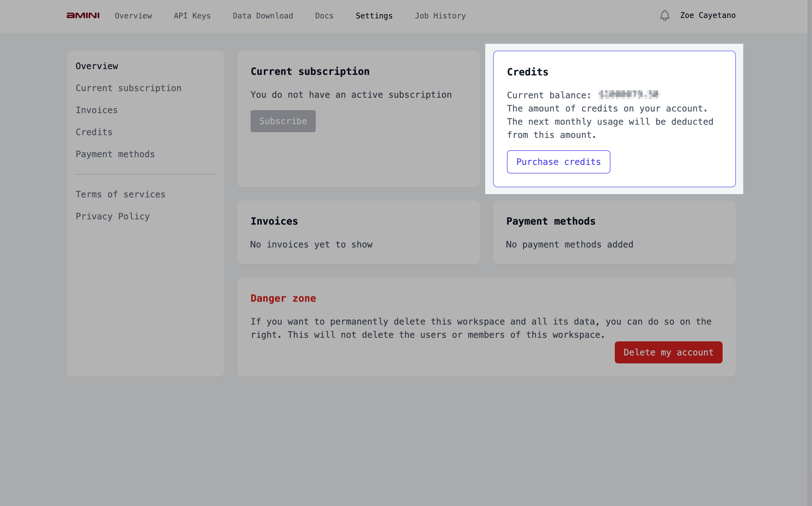
Task: Click 'No invoices yet to show' text
Action: pyautogui.click(x=311, y=245)
